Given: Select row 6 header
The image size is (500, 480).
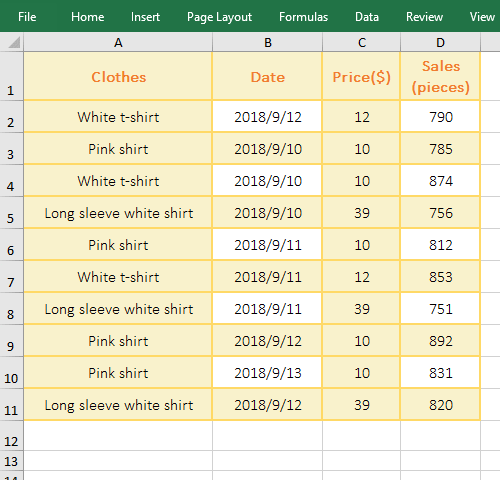Looking at the screenshot, I should (12, 245).
